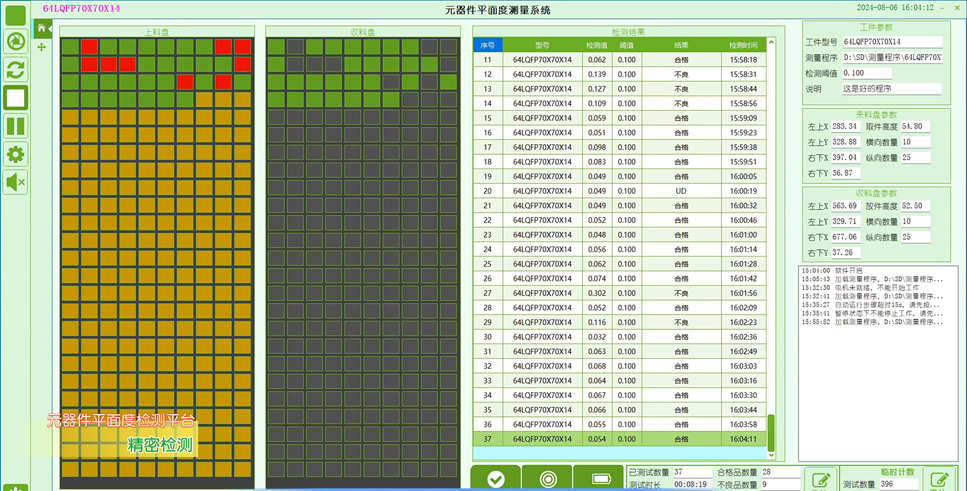
Task: Click the checkmark button below results table
Action: pyautogui.click(x=496, y=479)
